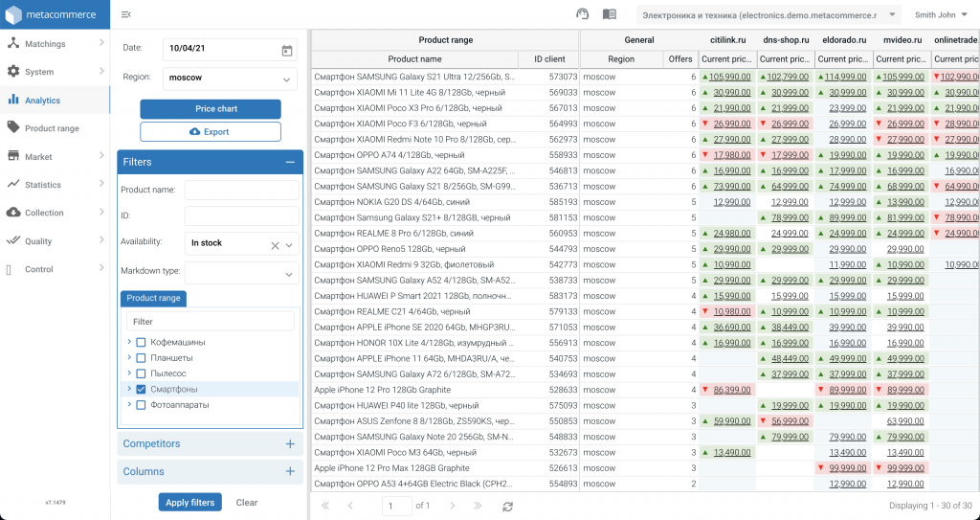Collapse the sidebar with the hamburger icon
This screenshot has height=520, width=980.
[x=125, y=14]
